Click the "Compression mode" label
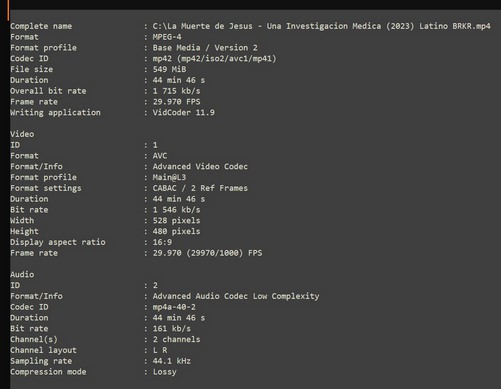Image resolution: width=501 pixels, height=389 pixels. (x=48, y=372)
